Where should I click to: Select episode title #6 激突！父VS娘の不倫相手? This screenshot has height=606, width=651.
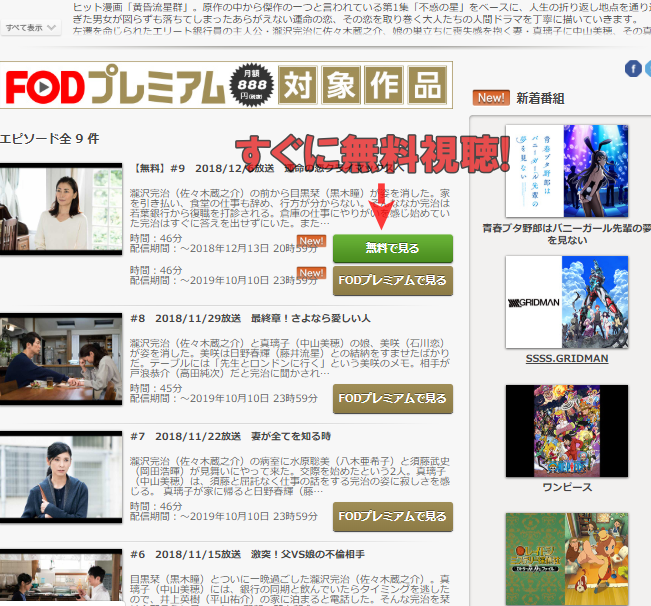tap(247, 554)
